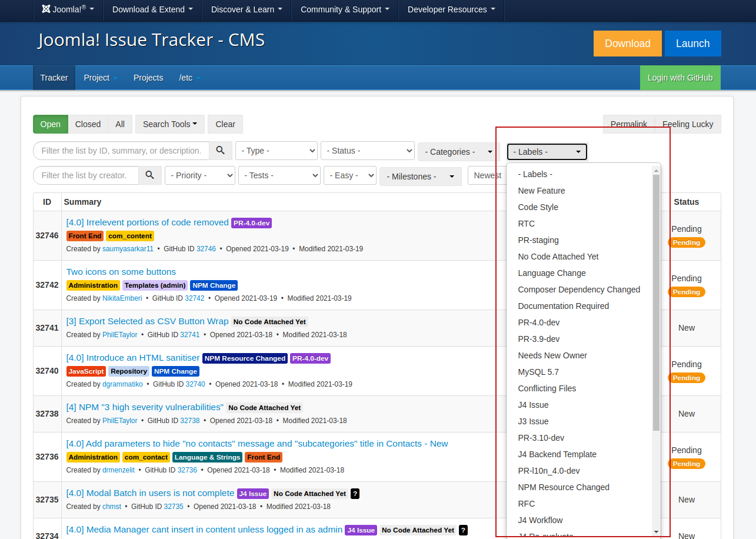The image size is (756, 539).
Task: Select RTC label option
Action: tap(580, 224)
